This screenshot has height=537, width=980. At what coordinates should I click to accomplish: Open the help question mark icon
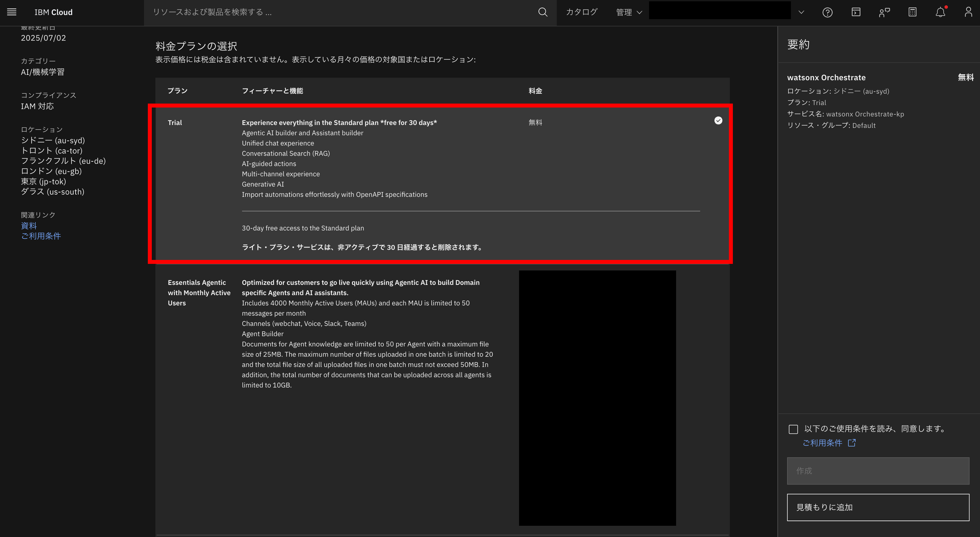[828, 12]
